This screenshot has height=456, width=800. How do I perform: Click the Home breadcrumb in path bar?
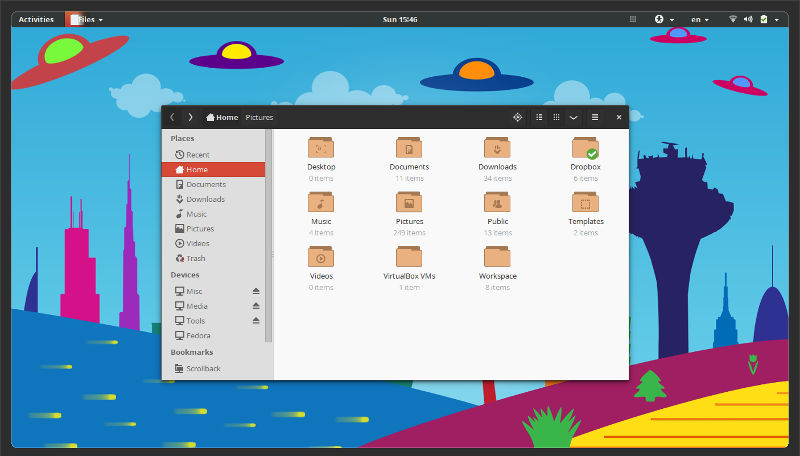[222, 117]
